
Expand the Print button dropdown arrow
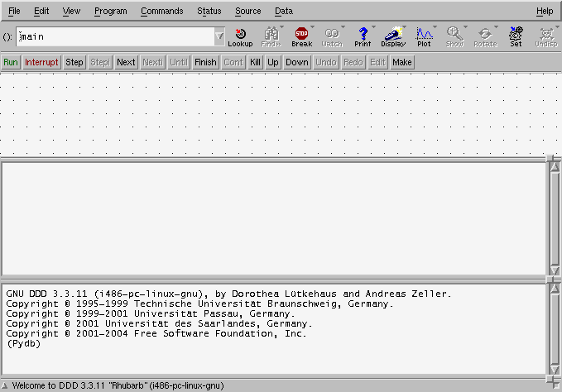point(373,27)
